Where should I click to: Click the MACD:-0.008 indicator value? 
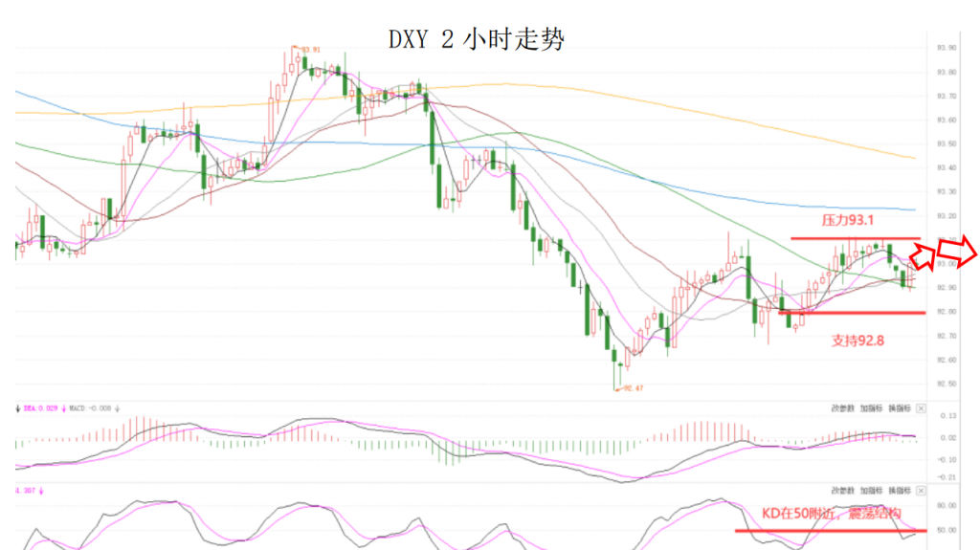90,408
